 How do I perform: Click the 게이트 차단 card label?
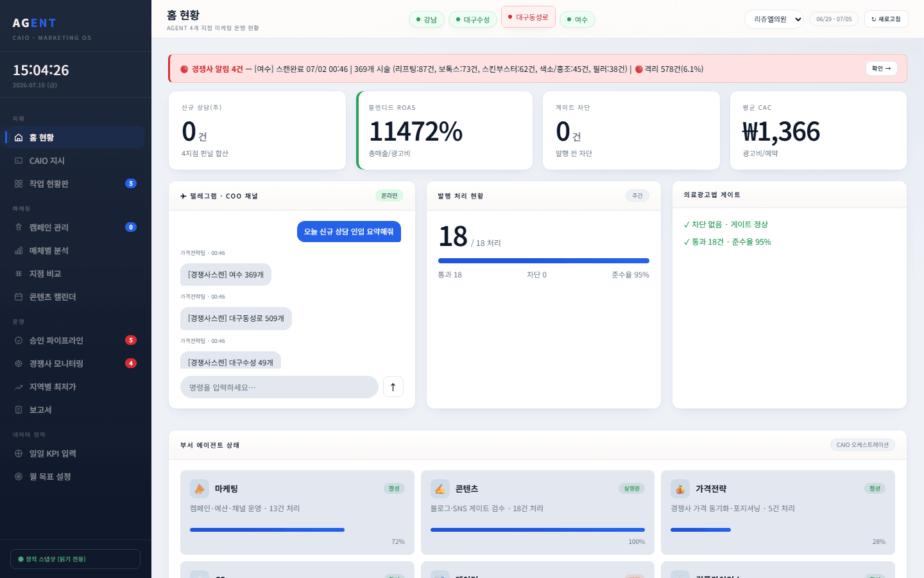click(573, 108)
